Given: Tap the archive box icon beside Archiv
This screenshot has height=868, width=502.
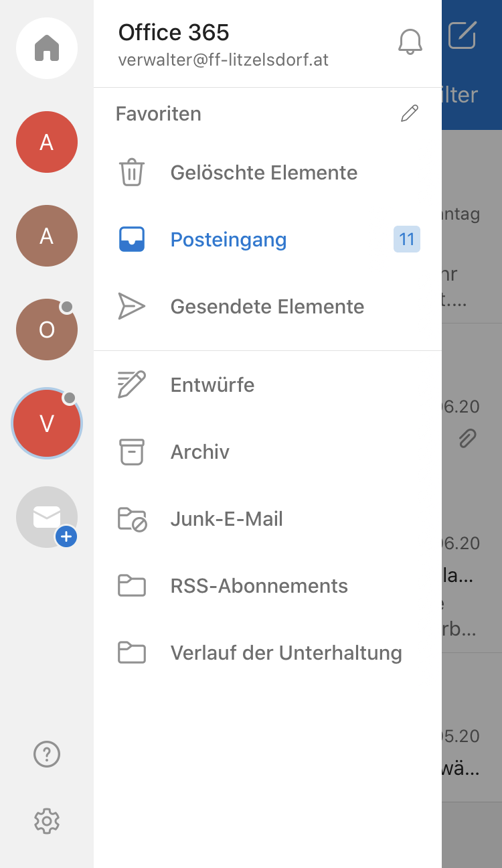Looking at the screenshot, I should (x=132, y=451).
